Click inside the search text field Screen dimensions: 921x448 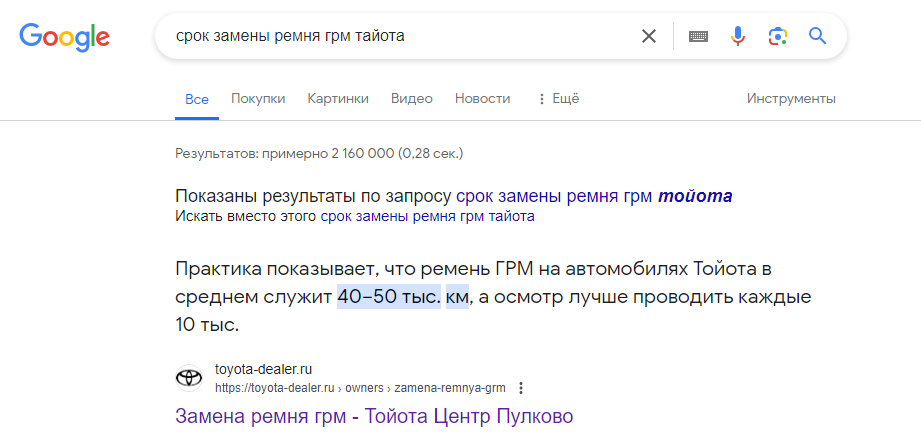[x=400, y=37]
